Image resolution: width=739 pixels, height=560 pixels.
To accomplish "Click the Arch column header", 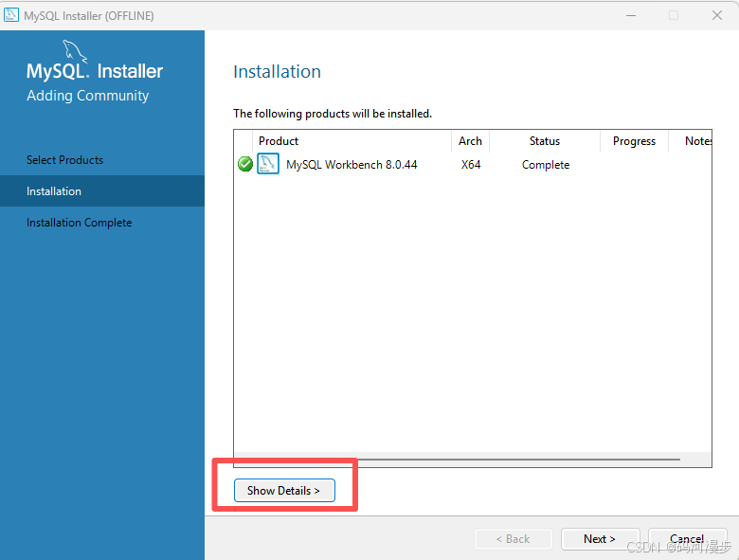I will coord(470,141).
